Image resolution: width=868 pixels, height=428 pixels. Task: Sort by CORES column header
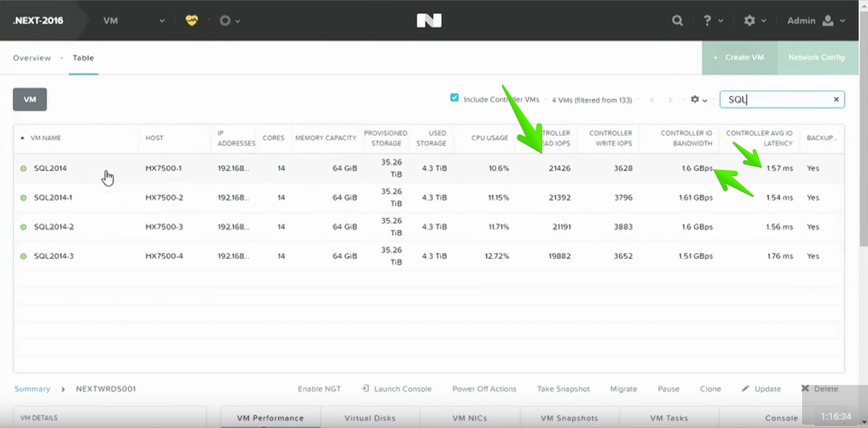click(x=273, y=138)
